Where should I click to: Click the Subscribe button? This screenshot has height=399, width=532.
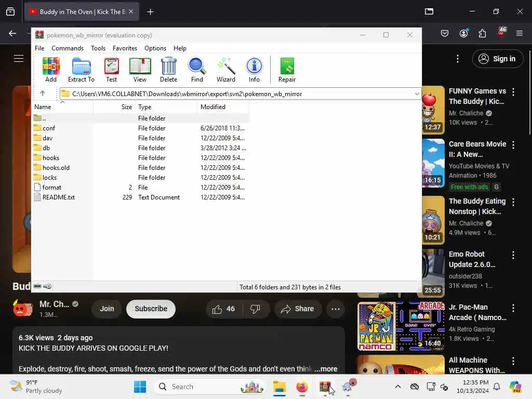151,309
